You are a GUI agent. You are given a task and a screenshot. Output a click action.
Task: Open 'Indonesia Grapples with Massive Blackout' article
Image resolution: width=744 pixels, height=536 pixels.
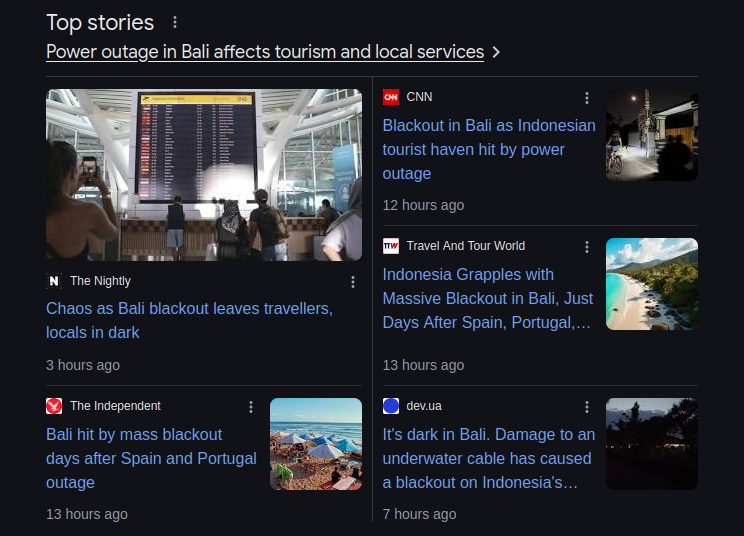tap(488, 298)
